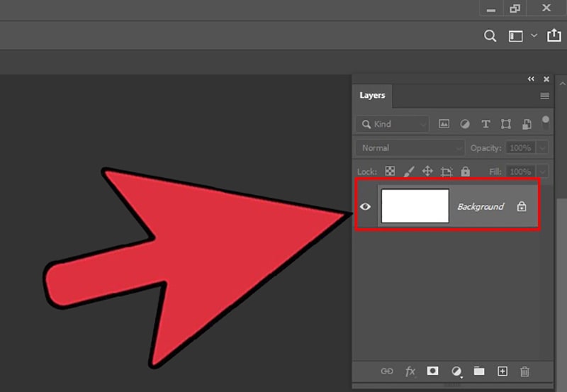Image resolution: width=567 pixels, height=392 pixels.
Task: Expand the workspace switcher dropdown arrow
Action: (534, 35)
